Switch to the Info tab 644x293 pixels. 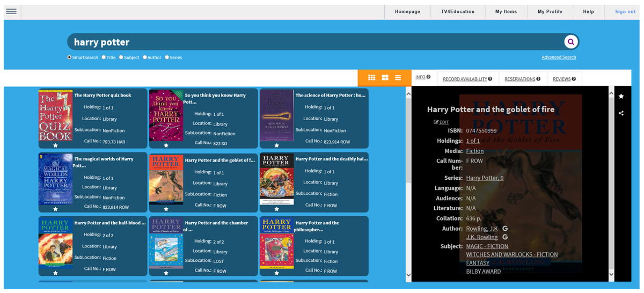point(423,77)
